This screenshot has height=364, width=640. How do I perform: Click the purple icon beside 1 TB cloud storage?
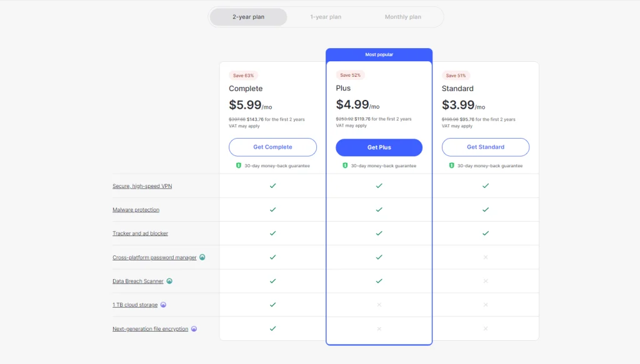163,305
